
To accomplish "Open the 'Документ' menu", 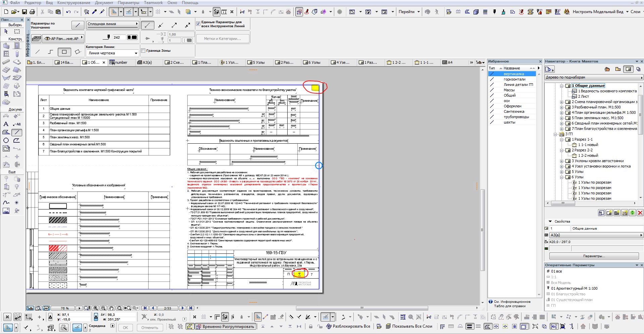I will (104, 3).
